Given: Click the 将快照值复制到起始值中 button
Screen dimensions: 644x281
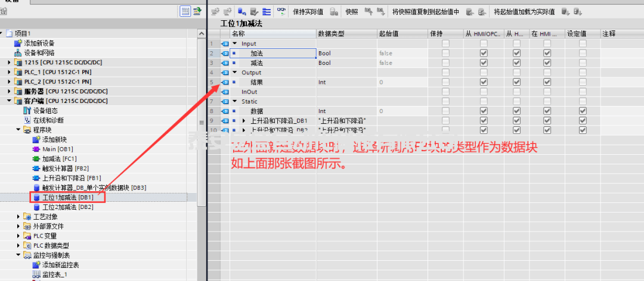Looking at the screenshot, I should [x=426, y=11].
